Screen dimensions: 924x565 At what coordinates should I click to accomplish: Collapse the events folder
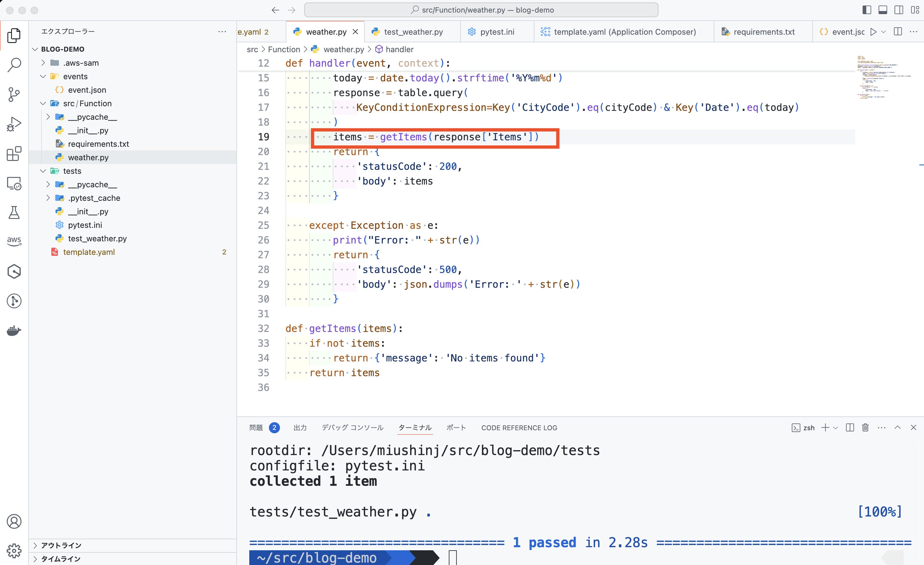(x=43, y=76)
